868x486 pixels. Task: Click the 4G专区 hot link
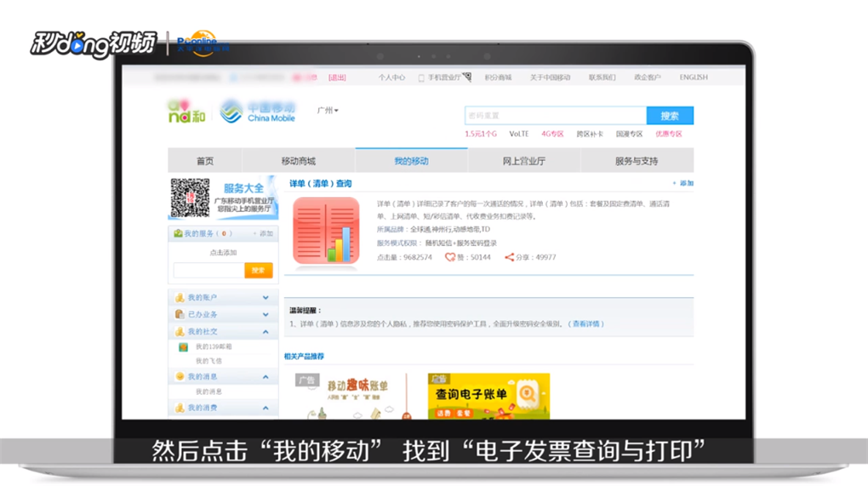pos(552,134)
